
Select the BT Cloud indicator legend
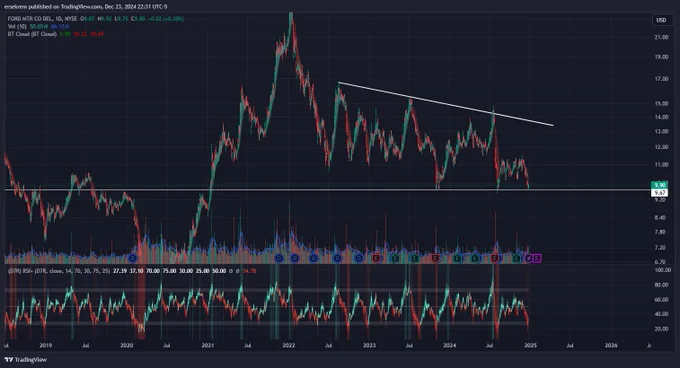coord(32,34)
